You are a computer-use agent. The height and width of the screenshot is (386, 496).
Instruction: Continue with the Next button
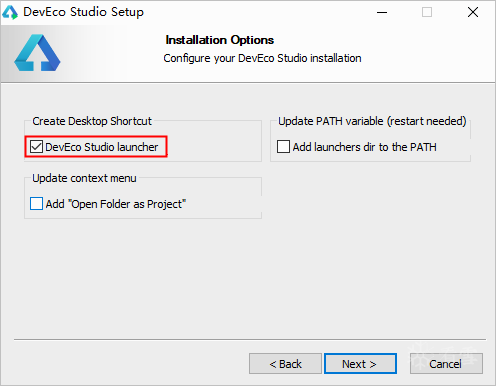(360, 364)
